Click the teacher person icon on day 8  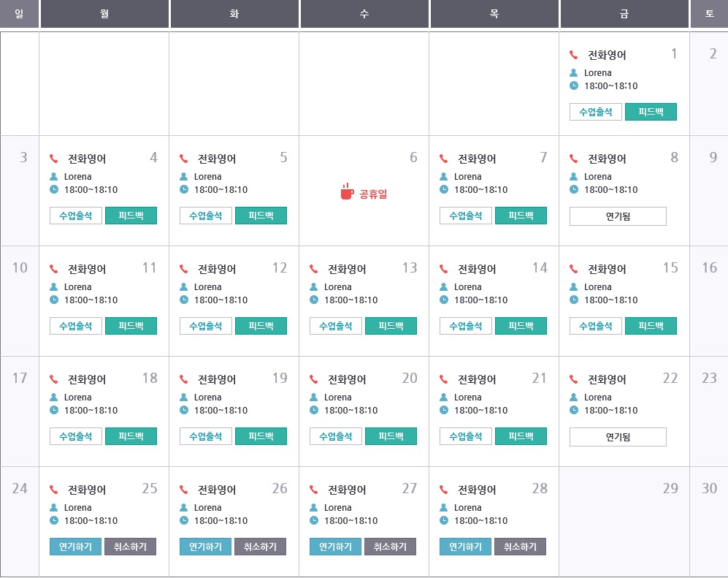pyautogui.click(x=574, y=177)
